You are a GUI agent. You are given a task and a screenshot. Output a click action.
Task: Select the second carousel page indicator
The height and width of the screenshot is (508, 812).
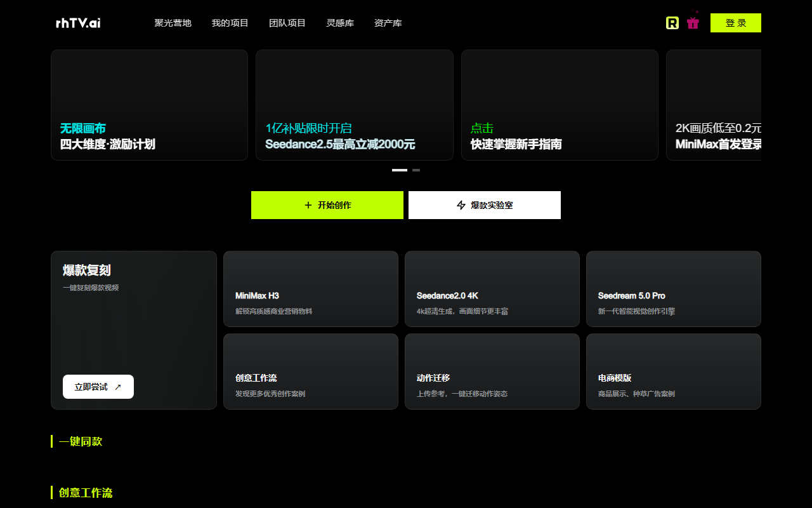(x=416, y=170)
